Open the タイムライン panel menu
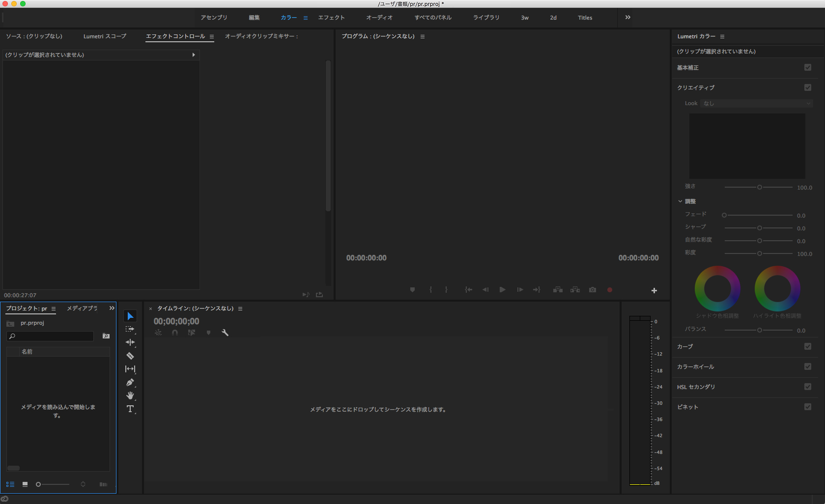This screenshot has height=504, width=825. tap(240, 308)
